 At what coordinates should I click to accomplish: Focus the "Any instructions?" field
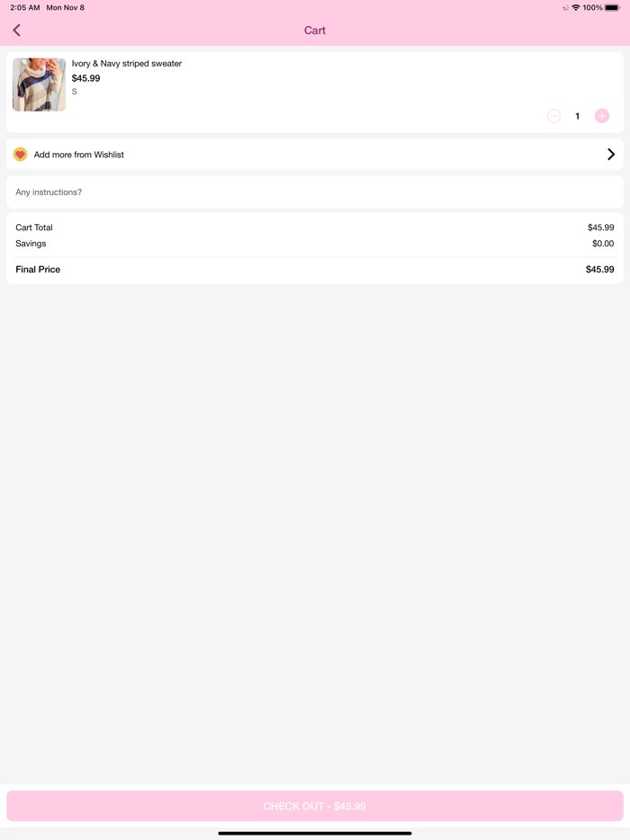[315, 192]
